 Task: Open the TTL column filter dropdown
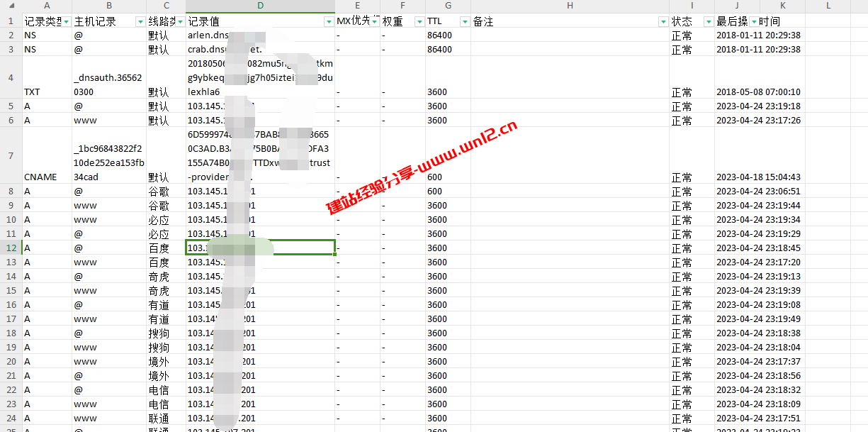[464, 22]
